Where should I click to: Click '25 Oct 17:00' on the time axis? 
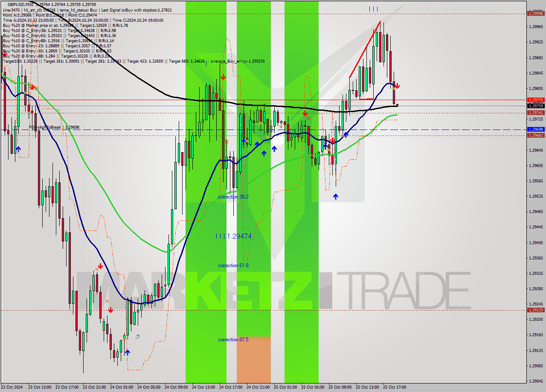[x=394, y=387]
